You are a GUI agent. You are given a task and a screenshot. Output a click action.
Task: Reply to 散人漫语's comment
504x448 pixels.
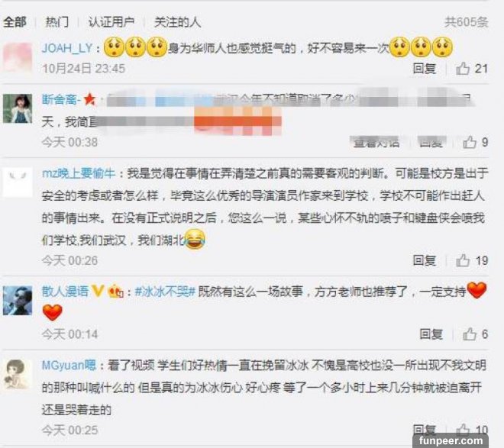[431, 334]
